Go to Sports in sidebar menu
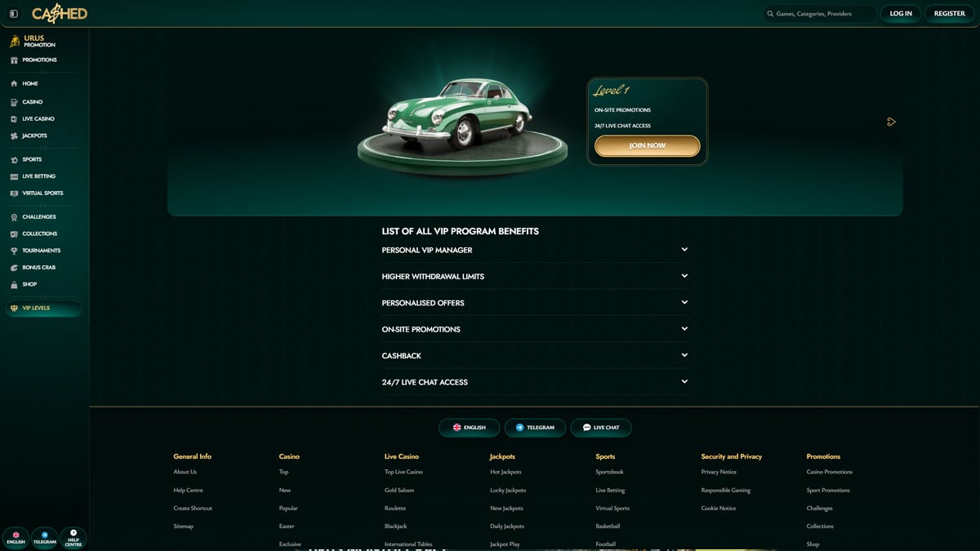 (x=32, y=159)
